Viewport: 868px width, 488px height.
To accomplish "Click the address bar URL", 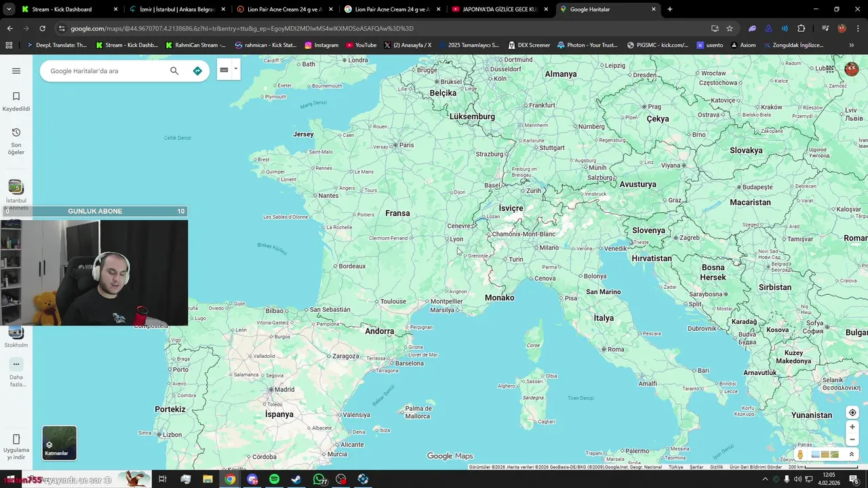I will pyautogui.click(x=242, y=28).
